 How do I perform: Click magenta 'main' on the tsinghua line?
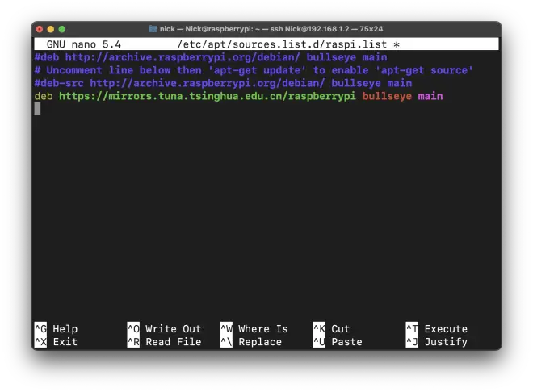click(430, 96)
